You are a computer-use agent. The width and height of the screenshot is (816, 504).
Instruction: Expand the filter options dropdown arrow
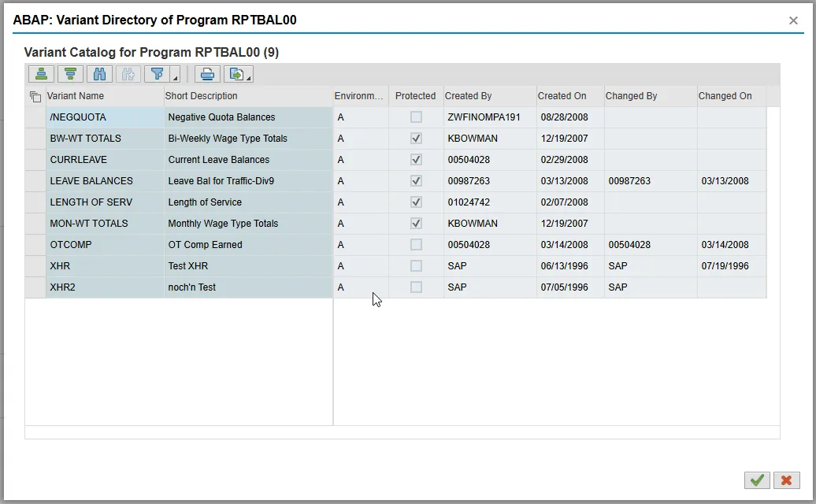point(175,77)
